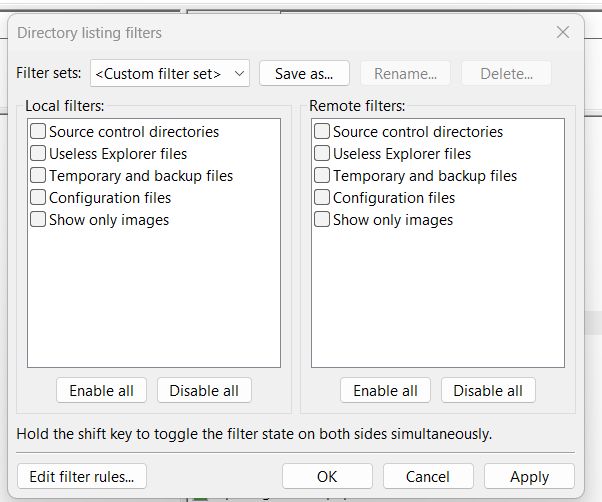Viewport: 602px width, 502px height.
Task: Check local Configuration files filter
Action: pos(38,197)
